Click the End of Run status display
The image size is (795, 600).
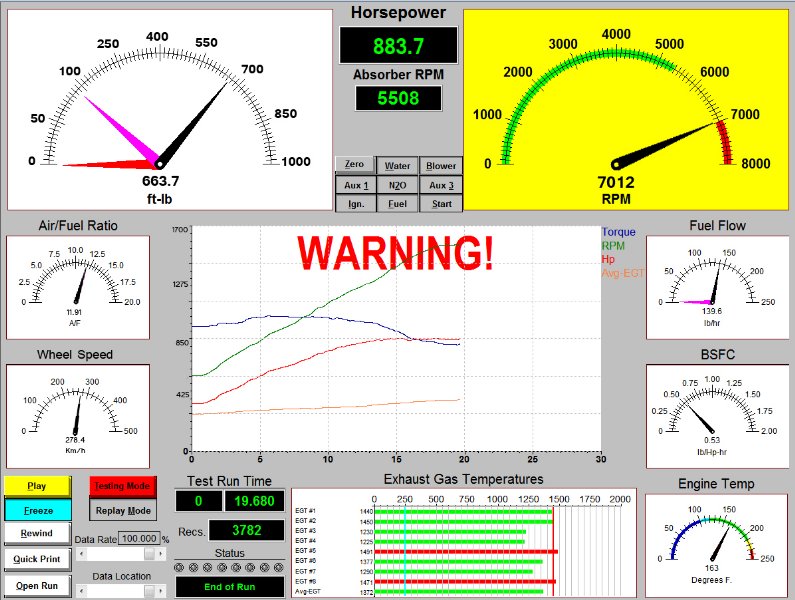(230, 587)
